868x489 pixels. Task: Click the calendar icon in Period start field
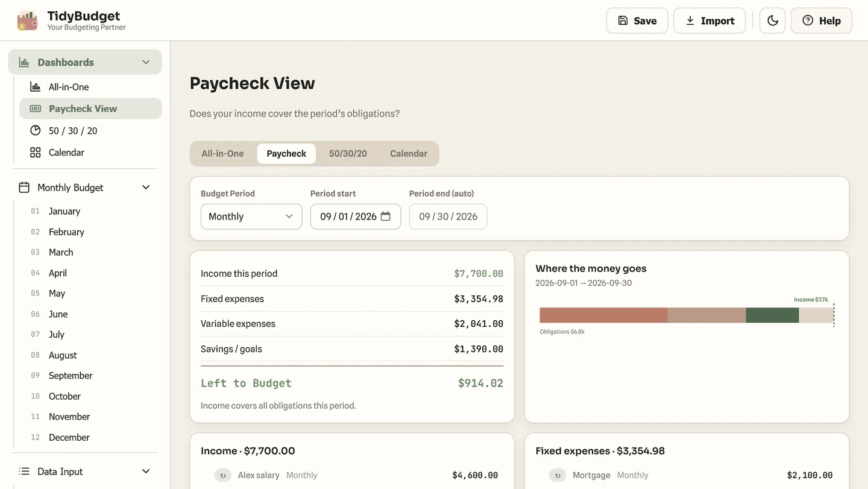pos(386,216)
